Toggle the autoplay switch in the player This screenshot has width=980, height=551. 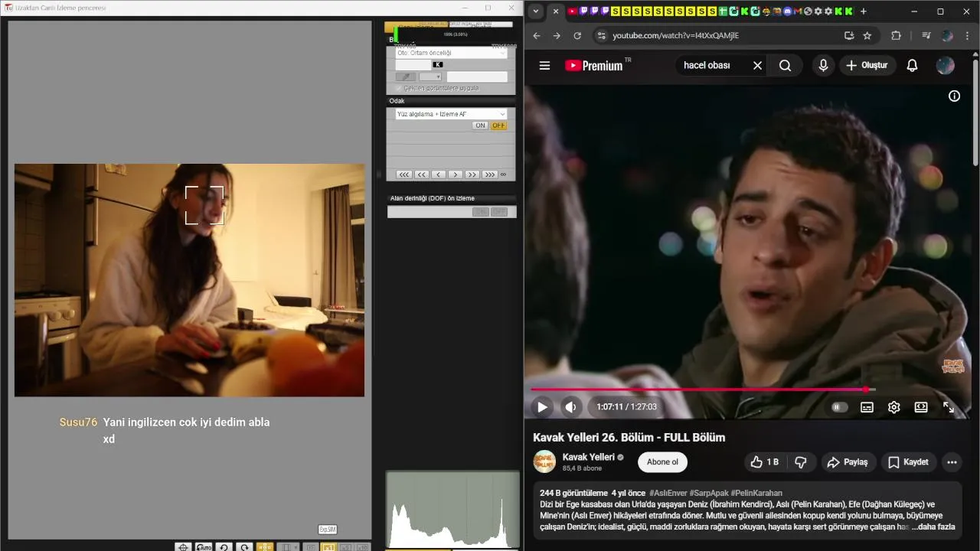[840, 407]
